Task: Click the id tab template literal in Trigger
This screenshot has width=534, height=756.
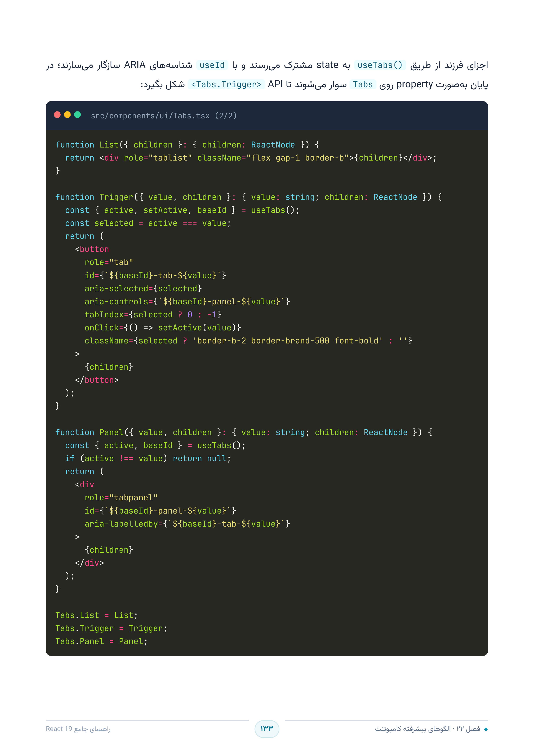Action: [155, 275]
